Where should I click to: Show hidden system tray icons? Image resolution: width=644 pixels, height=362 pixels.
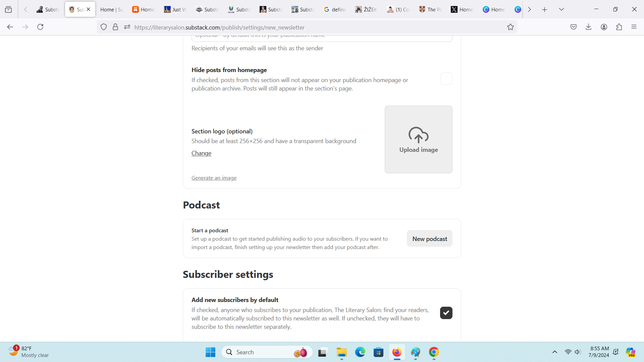click(554, 352)
